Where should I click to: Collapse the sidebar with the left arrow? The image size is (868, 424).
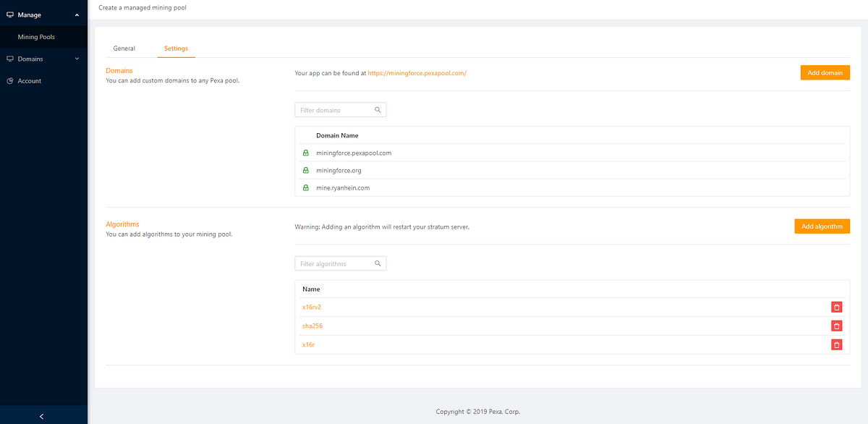tap(42, 416)
